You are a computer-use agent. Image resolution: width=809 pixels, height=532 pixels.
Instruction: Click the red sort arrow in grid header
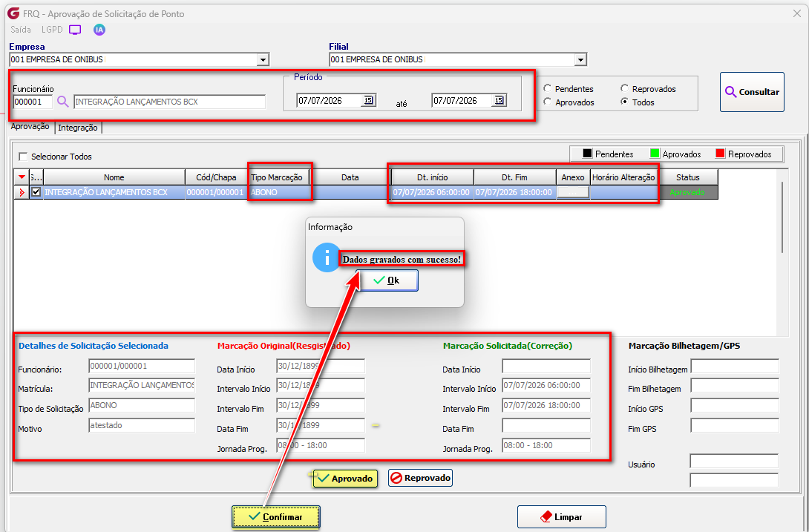click(x=22, y=177)
